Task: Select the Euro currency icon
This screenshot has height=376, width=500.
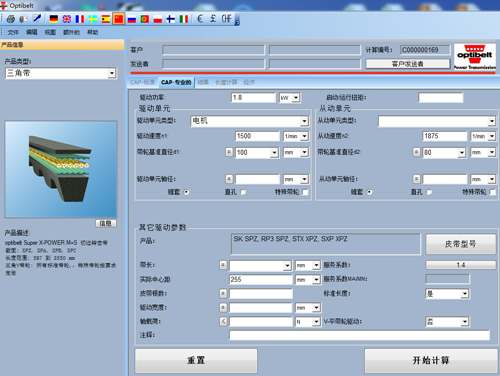Action: (200, 19)
